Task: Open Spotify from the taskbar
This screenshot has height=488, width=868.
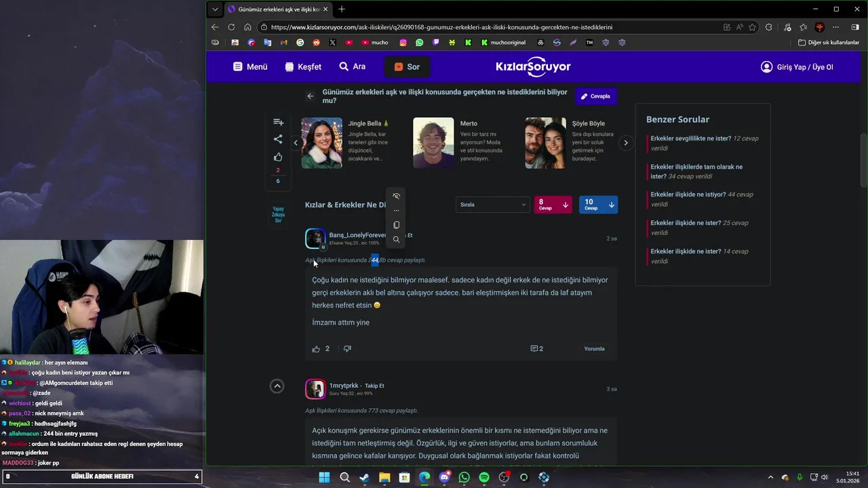Action: (484, 477)
